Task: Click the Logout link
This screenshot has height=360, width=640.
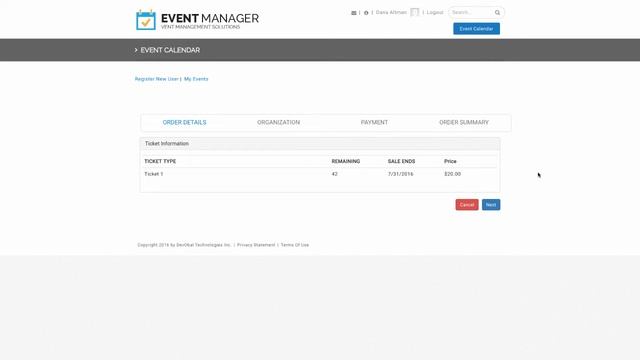Action: tap(435, 13)
